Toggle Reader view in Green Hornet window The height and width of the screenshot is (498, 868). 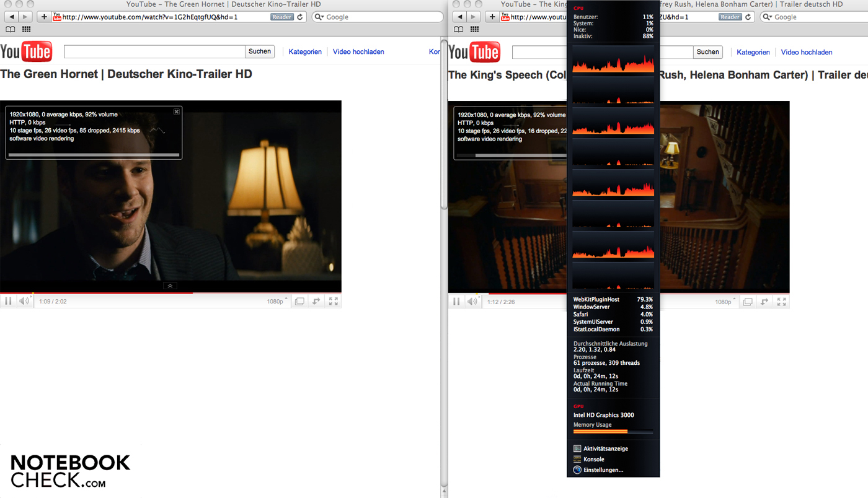point(282,17)
